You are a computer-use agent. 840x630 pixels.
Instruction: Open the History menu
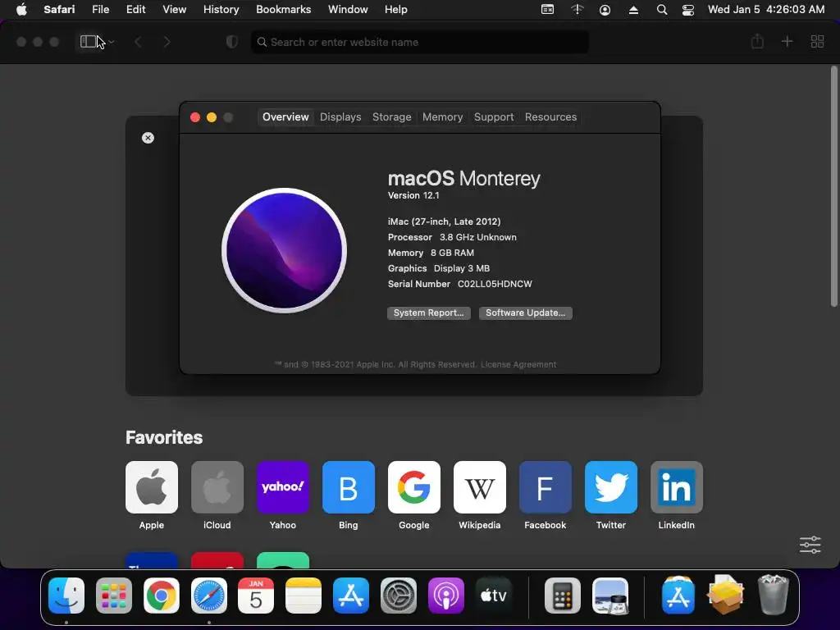221,10
